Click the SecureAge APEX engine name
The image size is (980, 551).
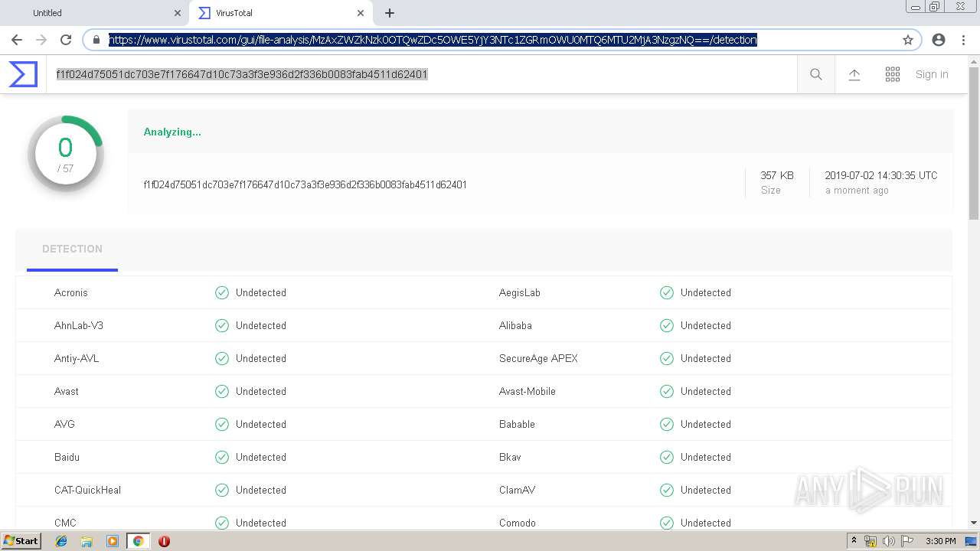pyautogui.click(x=538, y=358)
